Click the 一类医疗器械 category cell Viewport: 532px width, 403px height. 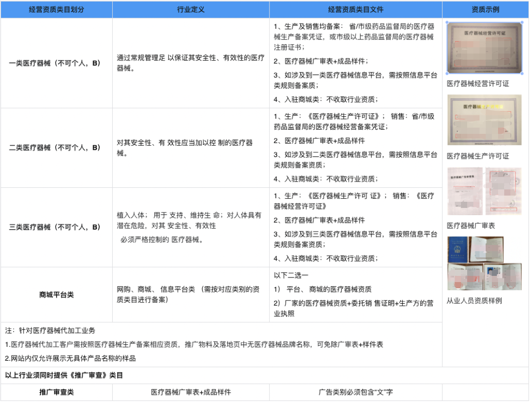tap(57, 63)
